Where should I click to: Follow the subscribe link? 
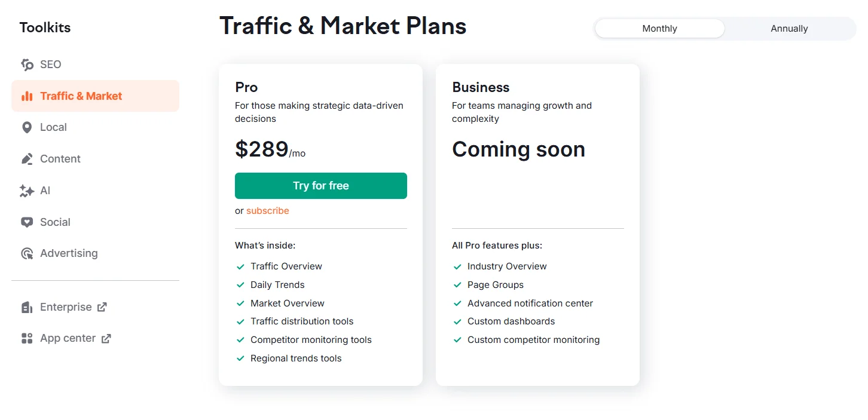[267, 211]
